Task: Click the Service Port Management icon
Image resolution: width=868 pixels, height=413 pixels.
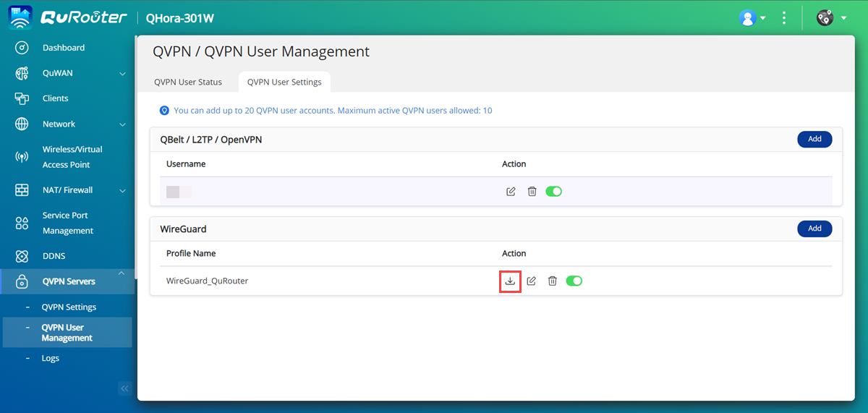Action: pos(22,223)
